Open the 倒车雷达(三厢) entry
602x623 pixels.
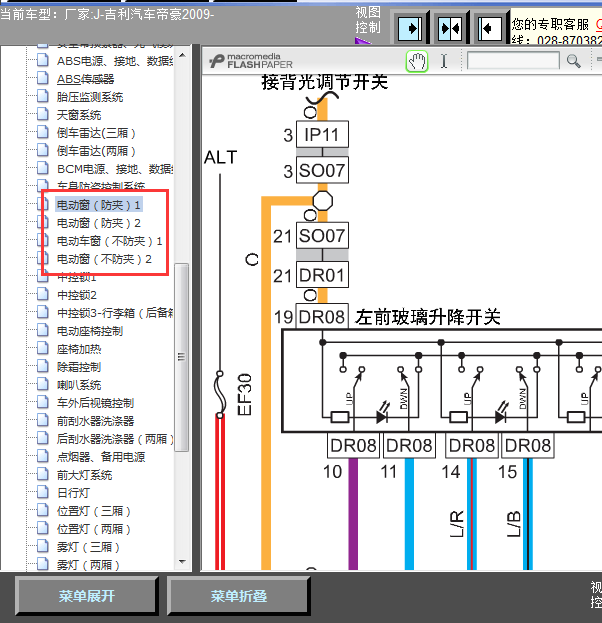(x=96, y=133)
